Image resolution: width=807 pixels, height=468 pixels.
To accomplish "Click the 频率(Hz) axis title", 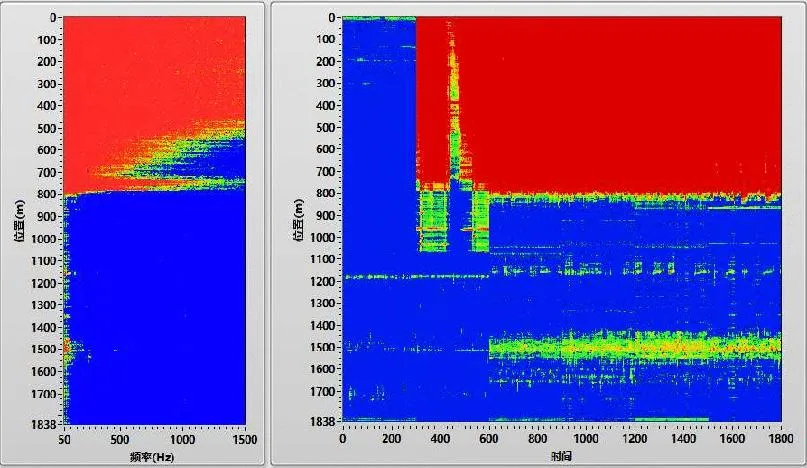I will coord(153,456).
